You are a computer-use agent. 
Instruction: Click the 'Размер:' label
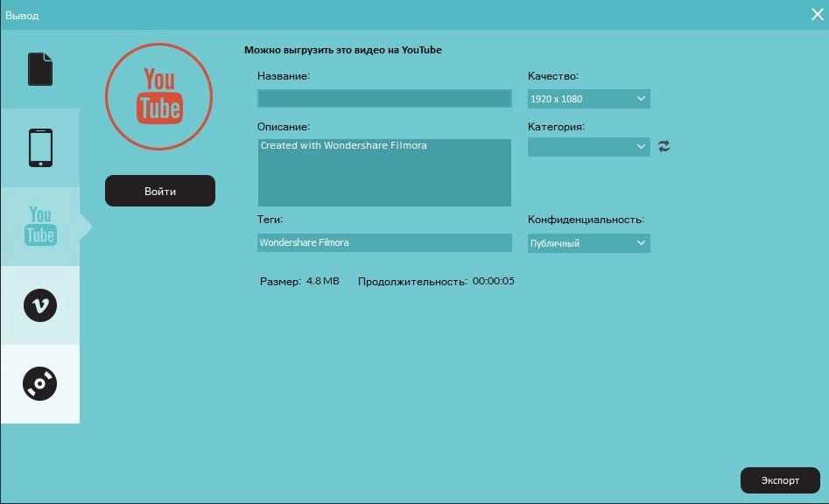[x=280, y=282]
